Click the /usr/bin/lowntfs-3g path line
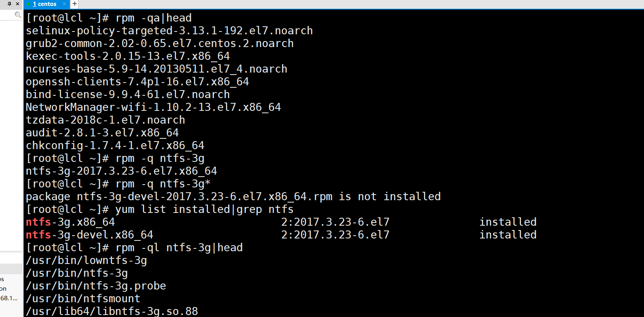This screenshot has height=317, width=644. pos(86,260)
